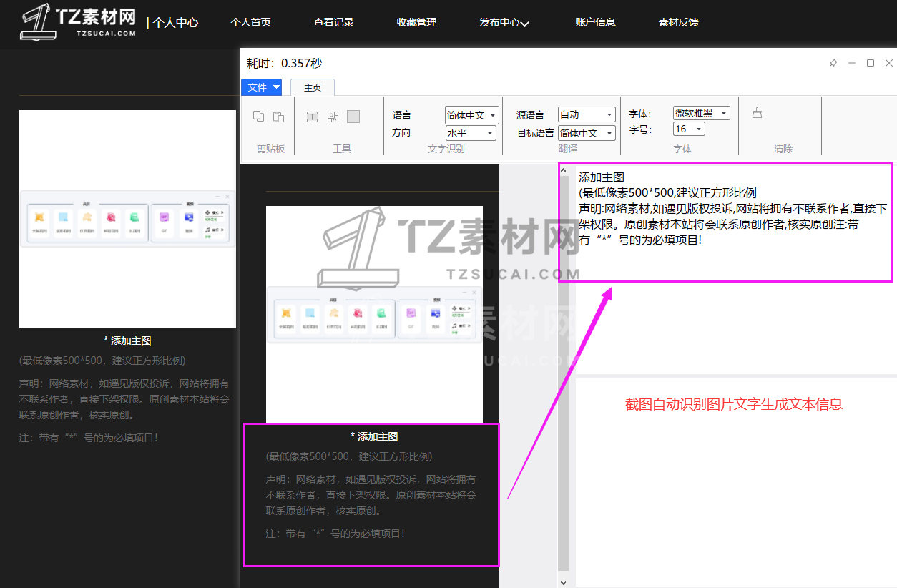Viewport: 897px width, 588px height.
Task: Open the 文件 file menu
Action: coord(261,87)
